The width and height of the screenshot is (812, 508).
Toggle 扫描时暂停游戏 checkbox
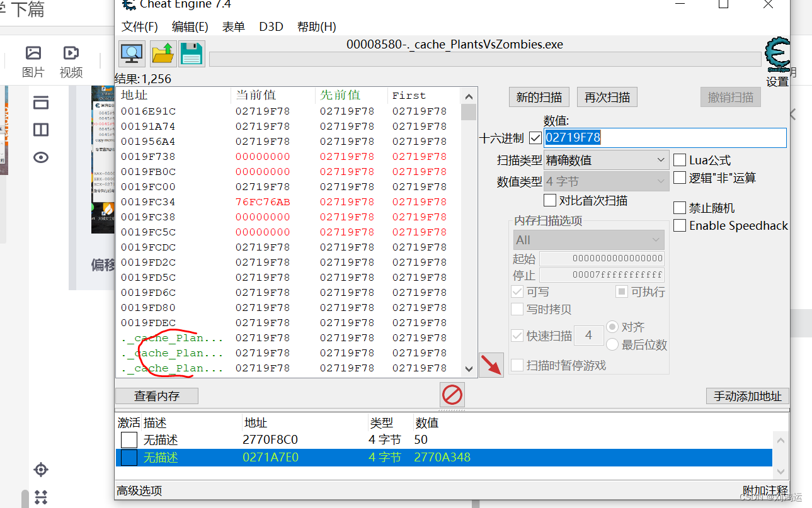pos(517,365)
